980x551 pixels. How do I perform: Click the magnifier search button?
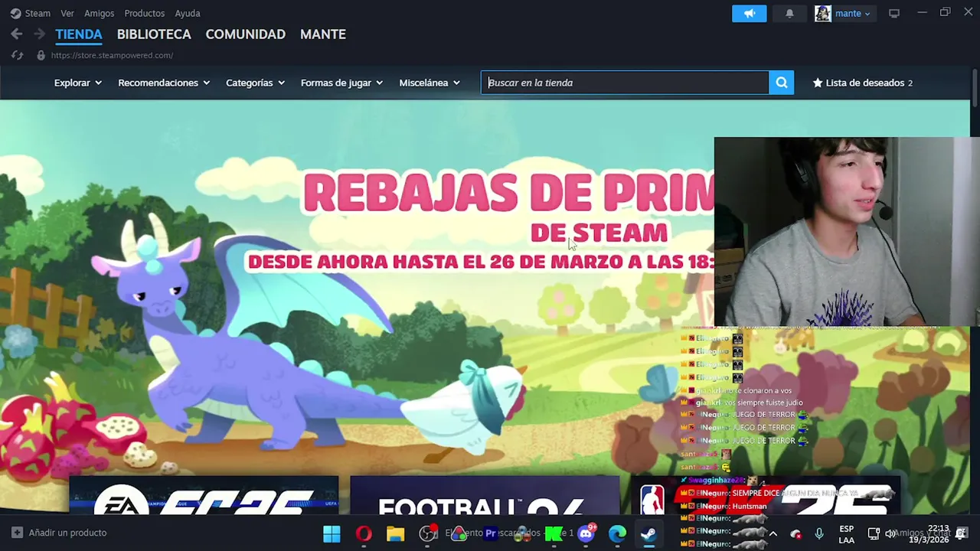(781, 83)
